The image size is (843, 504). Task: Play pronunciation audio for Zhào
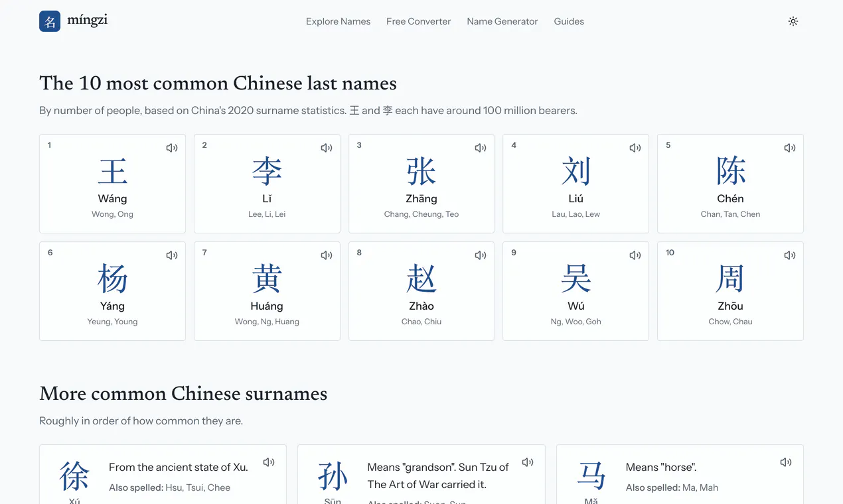[481, 255]
